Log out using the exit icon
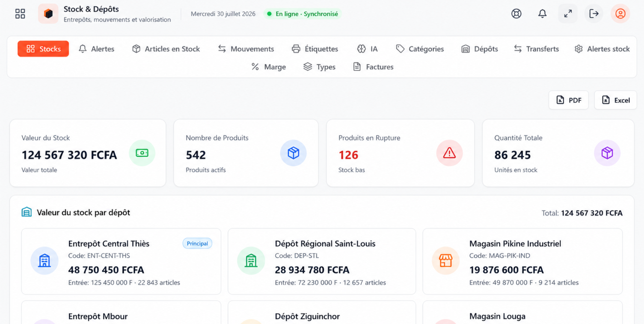The width and height of the screenshot is (644, 324). [594, 14]
